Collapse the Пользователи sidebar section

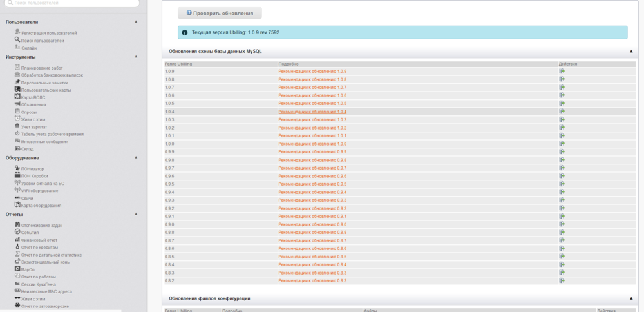pos(136,22)
